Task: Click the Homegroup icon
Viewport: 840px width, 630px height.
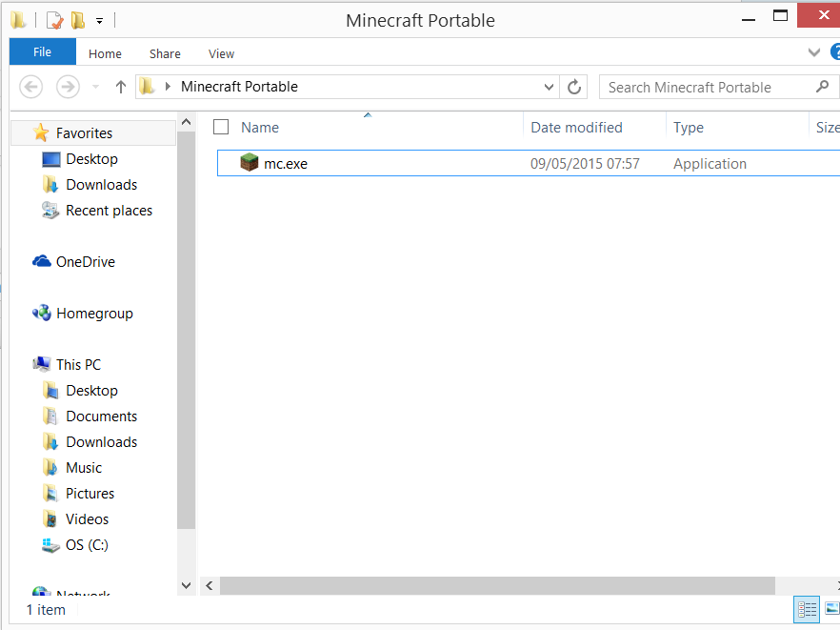Action: coord(42,313)
